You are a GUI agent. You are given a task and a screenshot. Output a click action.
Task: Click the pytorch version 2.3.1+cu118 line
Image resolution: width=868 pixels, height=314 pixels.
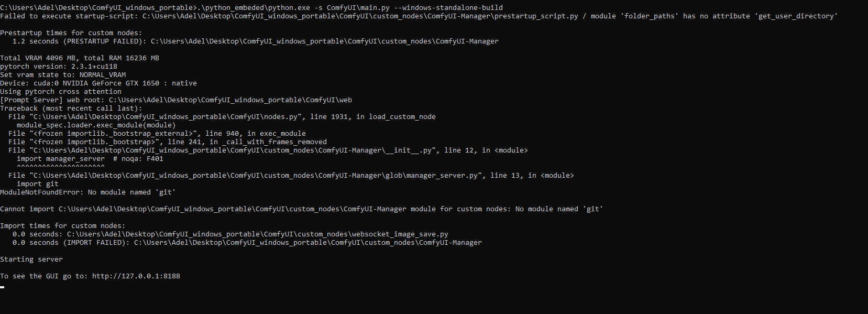click(59, 67)
